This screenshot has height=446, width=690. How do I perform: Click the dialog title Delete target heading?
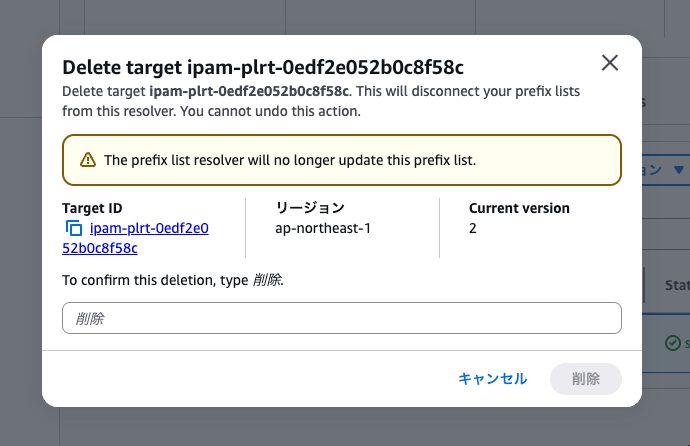[x=263, y=67]
